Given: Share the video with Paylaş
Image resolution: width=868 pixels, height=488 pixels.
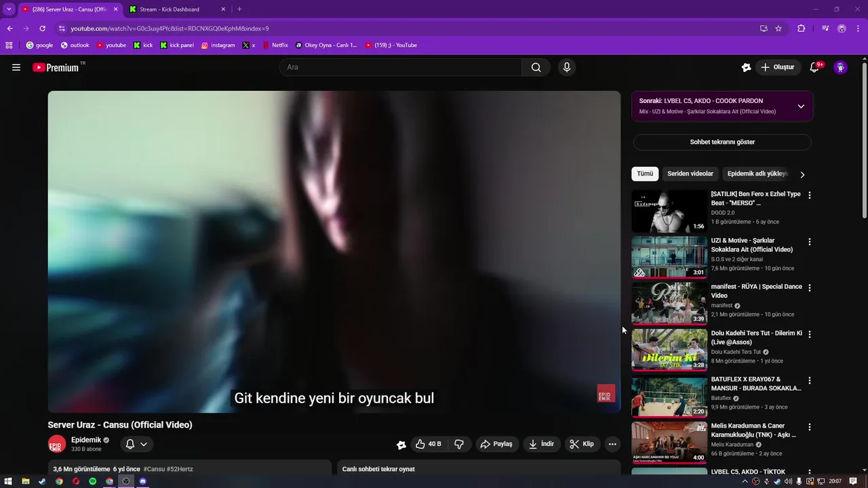Looking at the screenshot, I should click(x=496, y=444).
